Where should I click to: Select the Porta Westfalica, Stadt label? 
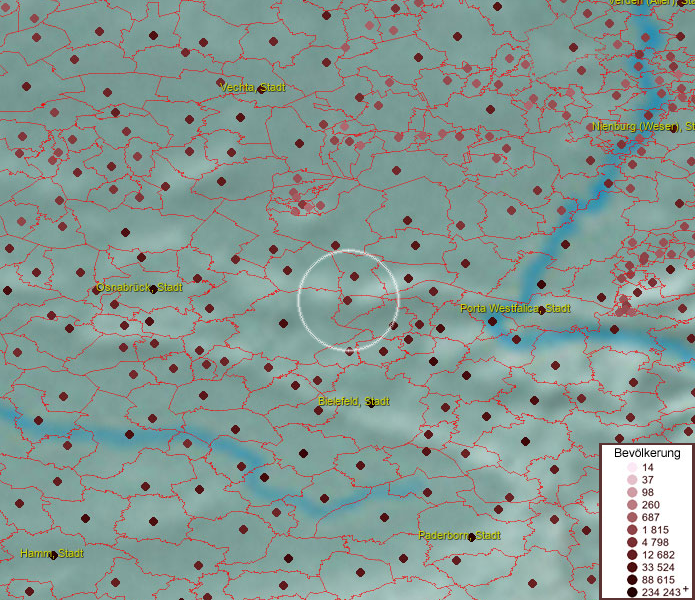point(515,308)
